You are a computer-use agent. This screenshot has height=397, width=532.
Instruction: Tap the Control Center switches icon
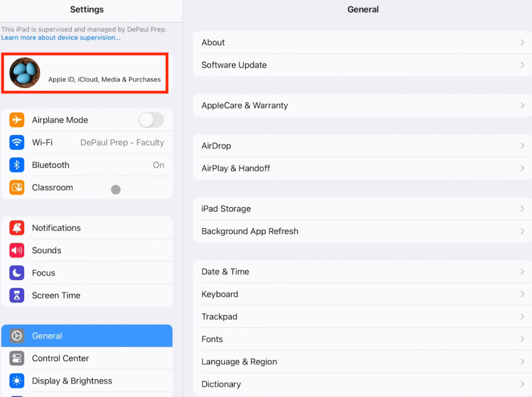pos(17,359)
